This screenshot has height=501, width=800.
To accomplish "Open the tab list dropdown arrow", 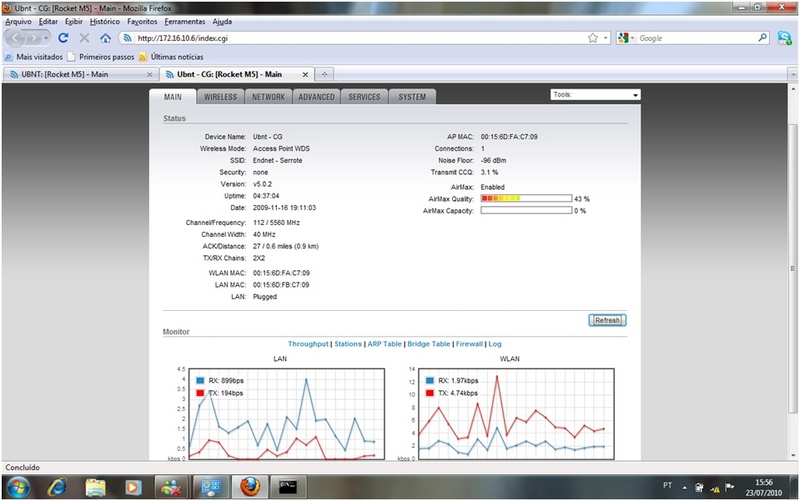I will tap(792, 74).
